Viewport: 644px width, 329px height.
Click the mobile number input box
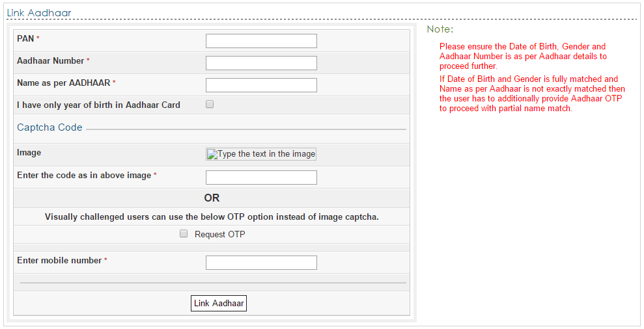click(261, 263)
